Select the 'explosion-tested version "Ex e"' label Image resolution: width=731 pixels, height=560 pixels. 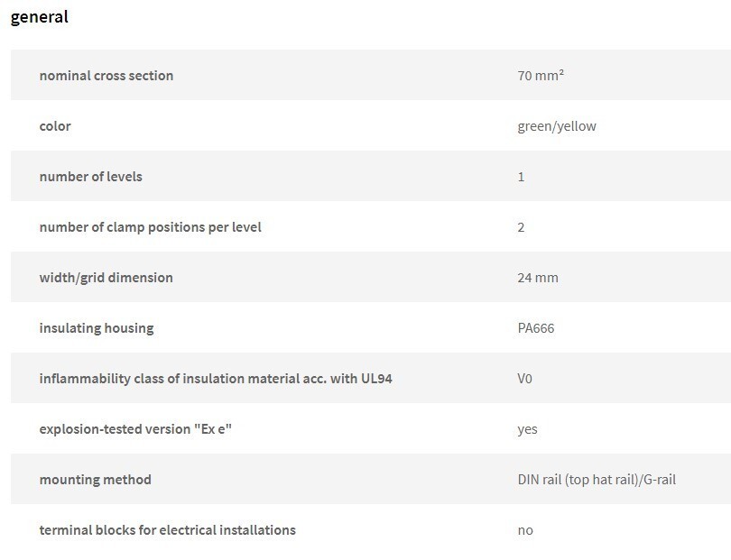(135, 429)
